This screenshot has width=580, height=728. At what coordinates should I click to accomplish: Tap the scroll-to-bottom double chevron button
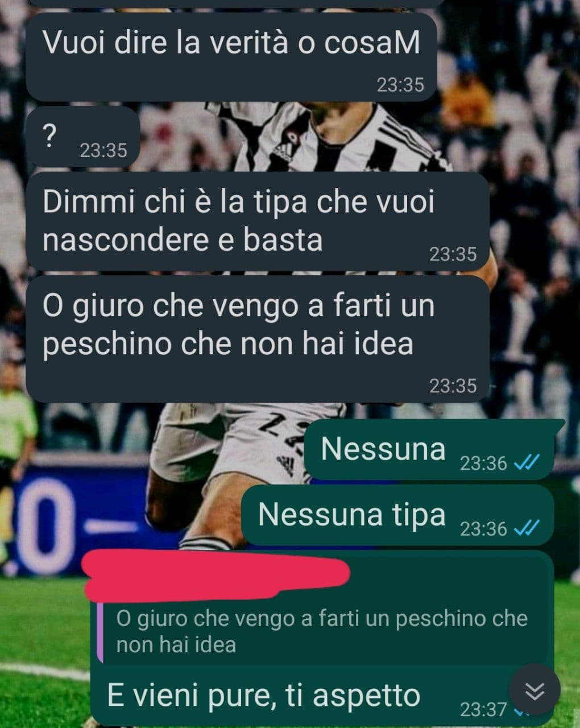[x=534, y=690]
